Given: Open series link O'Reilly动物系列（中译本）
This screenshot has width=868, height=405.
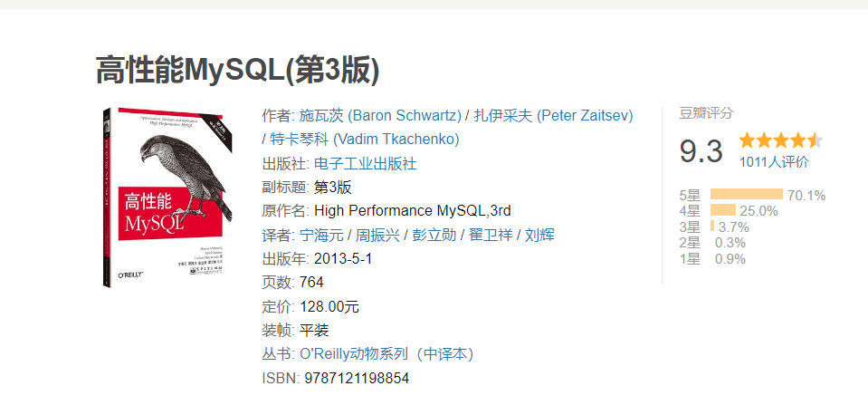Looking at the screenshot, I should (386, 354).
